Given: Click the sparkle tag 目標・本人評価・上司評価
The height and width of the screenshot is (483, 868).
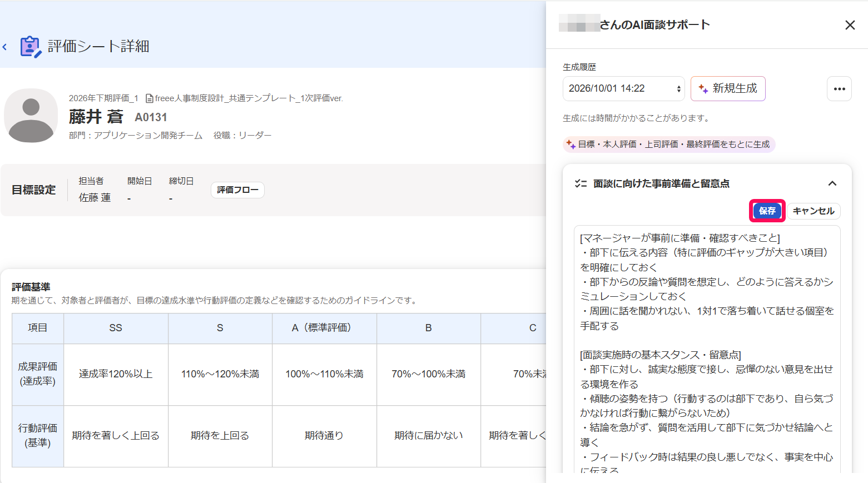Looking at the screenshot, I should pyautogui.click(x=669, y=145).
